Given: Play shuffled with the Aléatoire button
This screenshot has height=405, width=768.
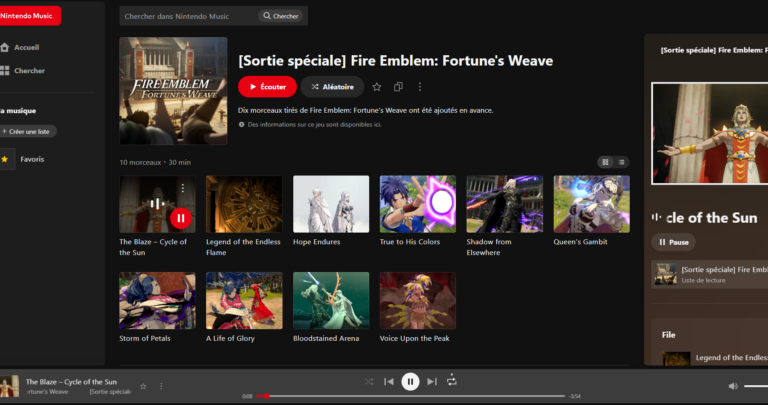Looking at the screenshot, I should click(332, 87).
